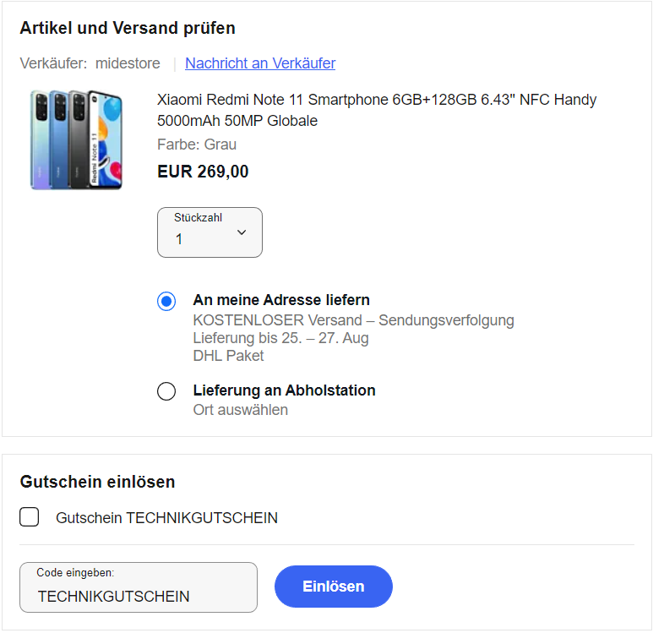
Task: Click the An meine Adresse liefern label text
Action: [x=281, y=300]
